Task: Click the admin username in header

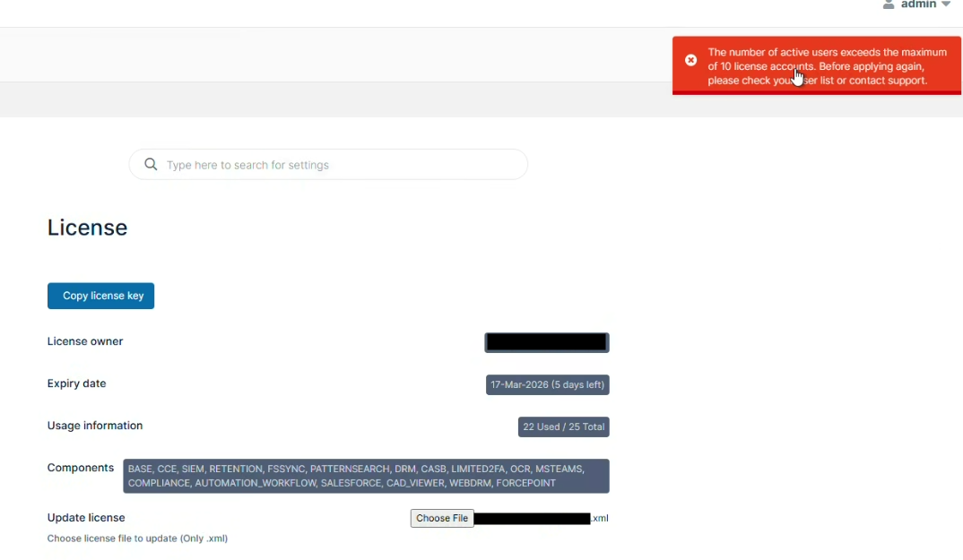Action: click(918, 4)
